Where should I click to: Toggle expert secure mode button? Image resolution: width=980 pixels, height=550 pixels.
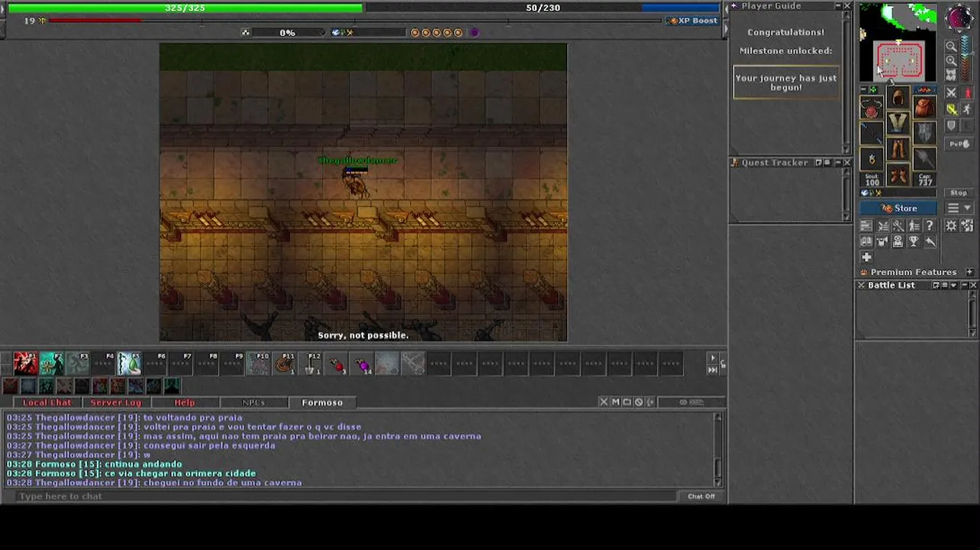coord(968,125)
